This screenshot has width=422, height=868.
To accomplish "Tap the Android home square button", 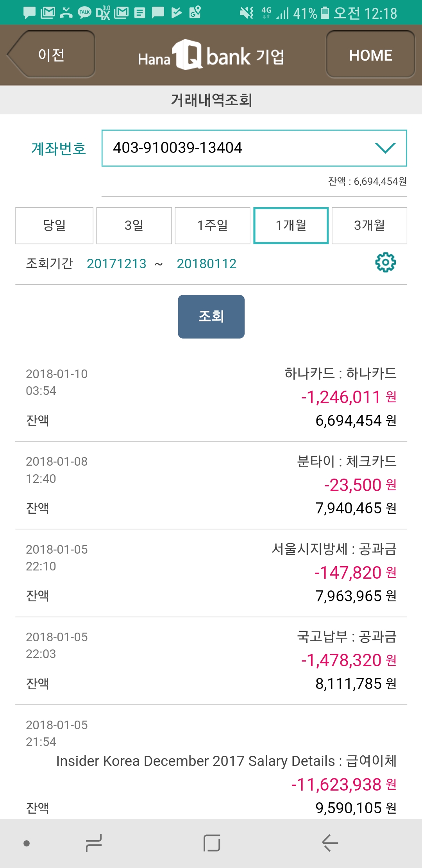I will point(211,843).
